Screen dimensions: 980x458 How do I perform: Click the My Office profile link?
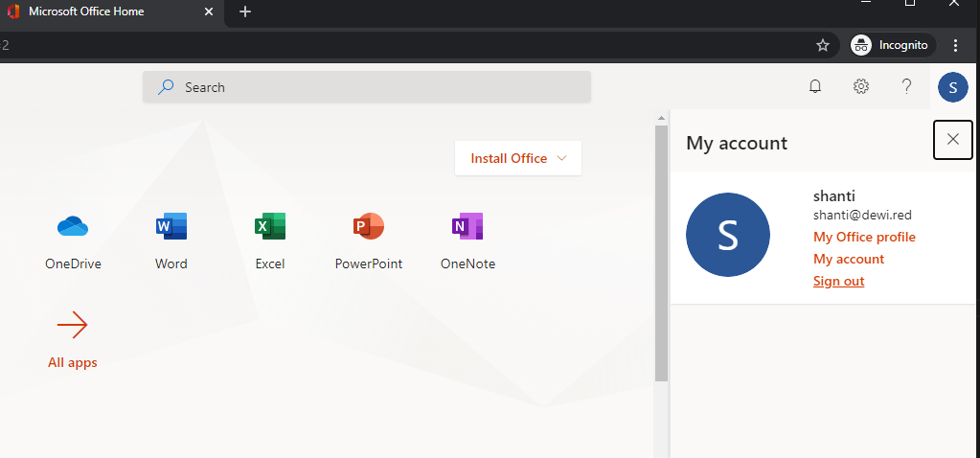click(x=864, y=237)
